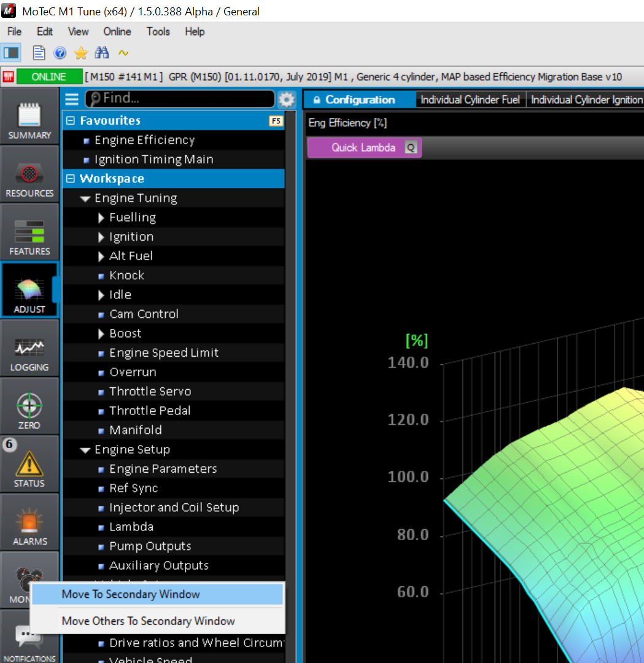Open the Logging sidebar panel
Image resolution: width=644 pixels, height=663 pixels.
click(29, 352)
